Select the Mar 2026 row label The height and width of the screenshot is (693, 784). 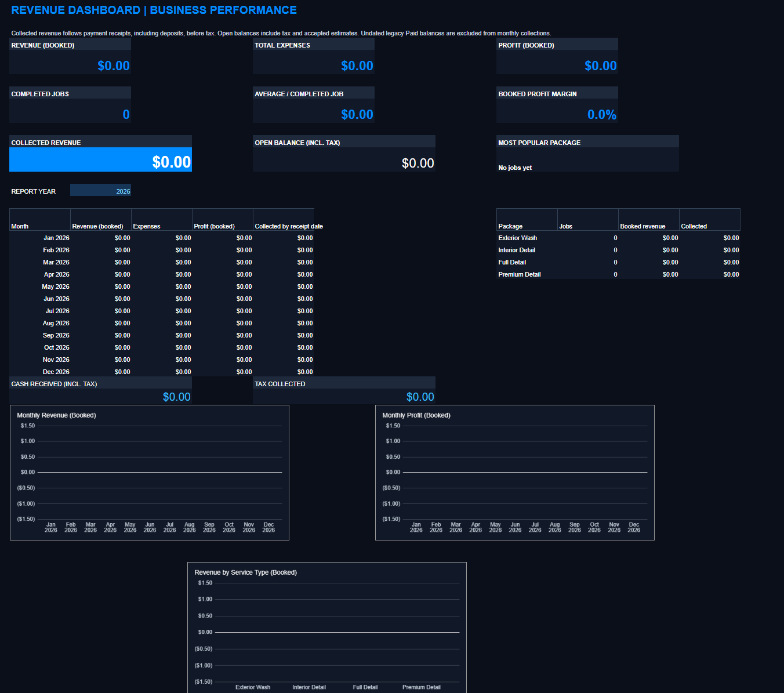click(56, 262)
